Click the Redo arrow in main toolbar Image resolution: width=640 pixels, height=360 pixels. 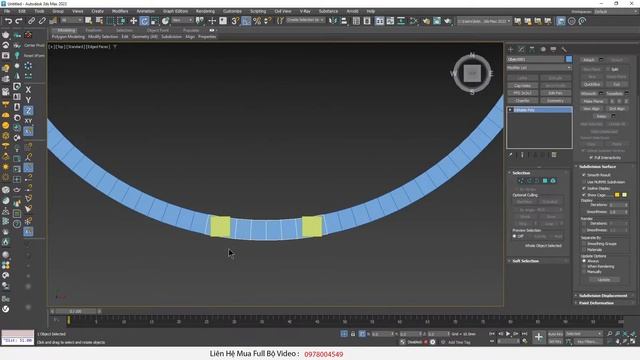[19, 21]
